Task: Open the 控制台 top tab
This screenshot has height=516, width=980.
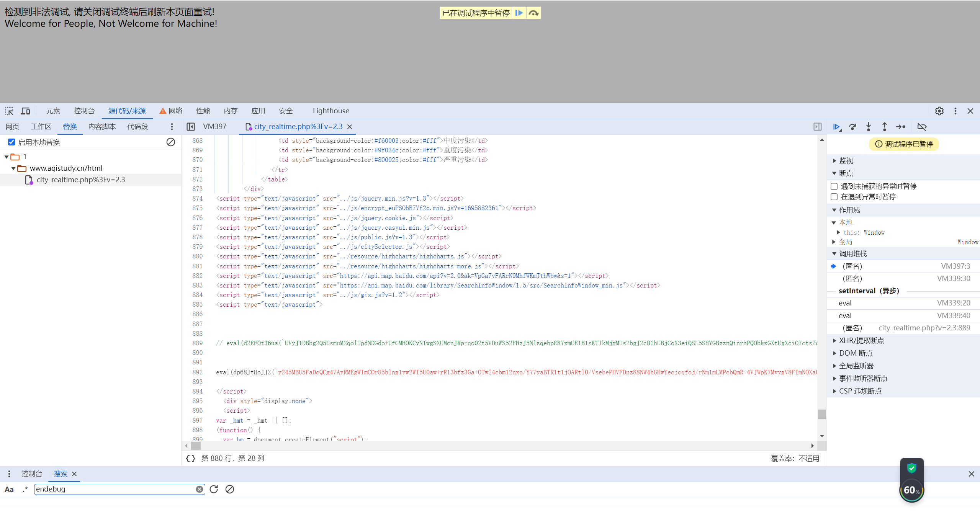Action: [x=84, y=111]
